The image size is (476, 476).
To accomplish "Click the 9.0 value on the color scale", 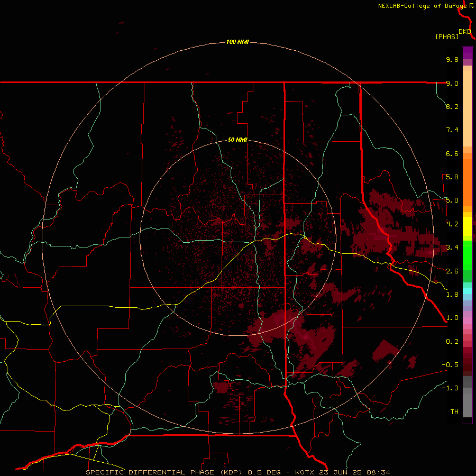I will point(452,83).
